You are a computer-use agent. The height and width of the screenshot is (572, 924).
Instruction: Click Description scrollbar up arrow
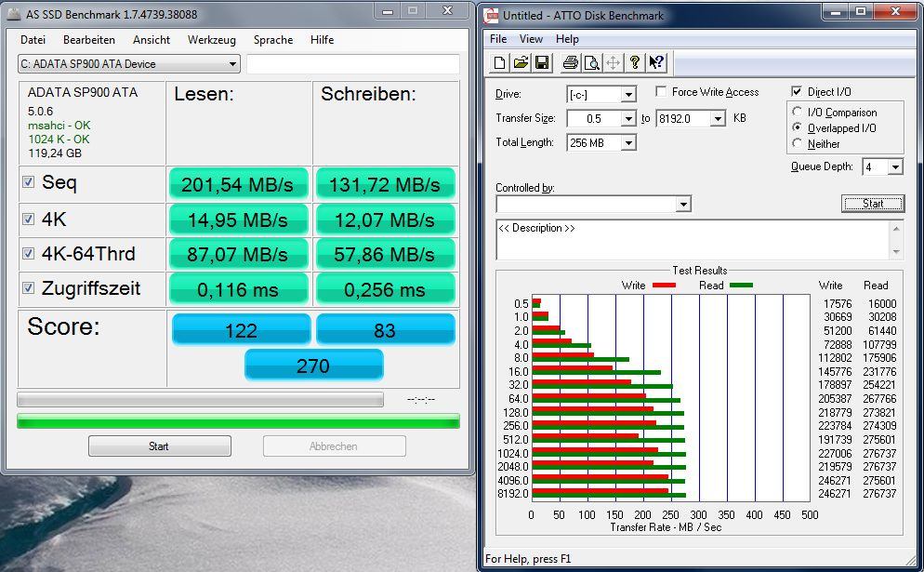pyautogui.click(x=896, y=228)
